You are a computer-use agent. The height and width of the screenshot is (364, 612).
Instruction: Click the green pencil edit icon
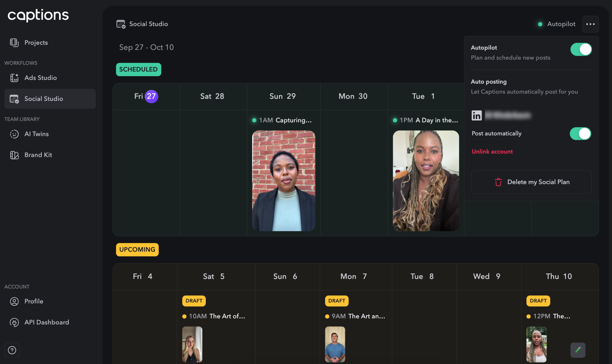578,350
